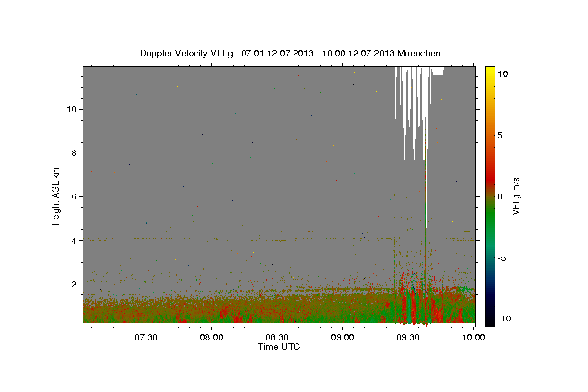
Task: Click the 'Time UTC' axis label
Action: (x=279, y=347)
